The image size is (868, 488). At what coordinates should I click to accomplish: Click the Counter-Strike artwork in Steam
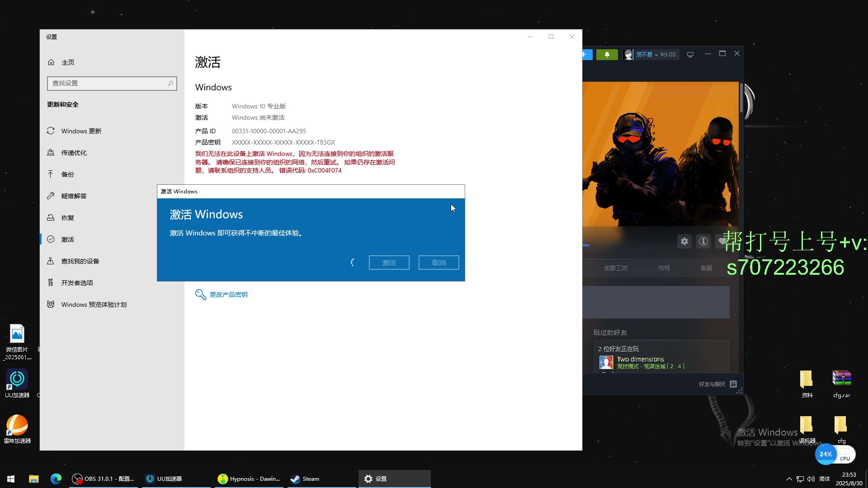coord(660,154)
